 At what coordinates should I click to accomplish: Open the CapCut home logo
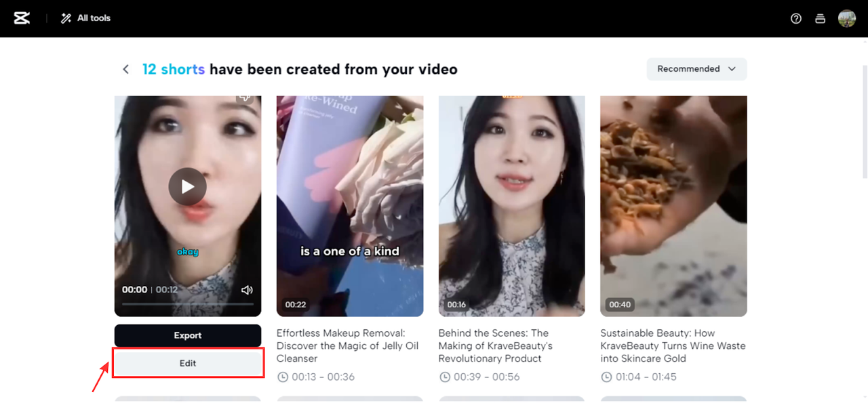pyautogui.click(x=22, y=18)
